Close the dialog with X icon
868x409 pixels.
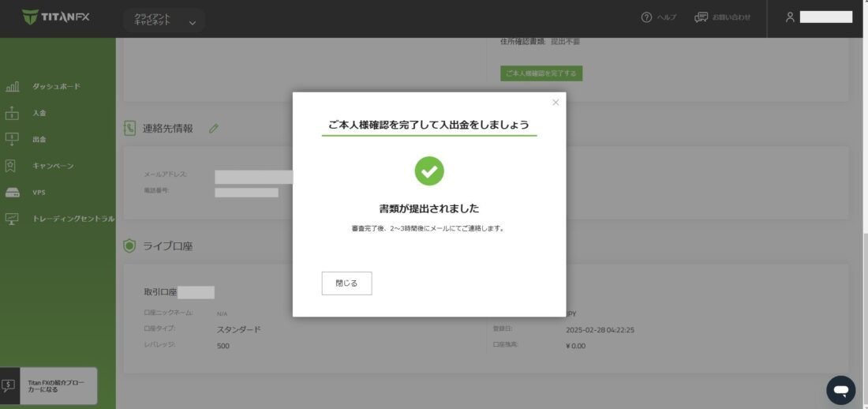(x=556, y=103)
